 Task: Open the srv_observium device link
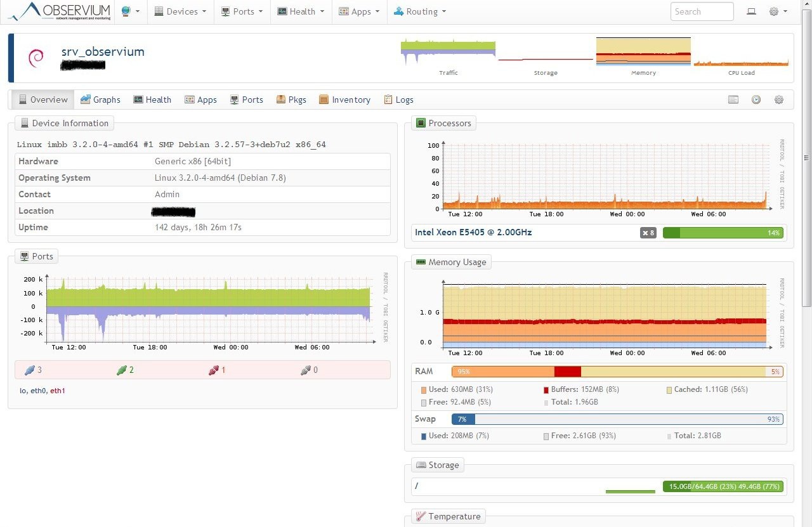coord(103,51)
